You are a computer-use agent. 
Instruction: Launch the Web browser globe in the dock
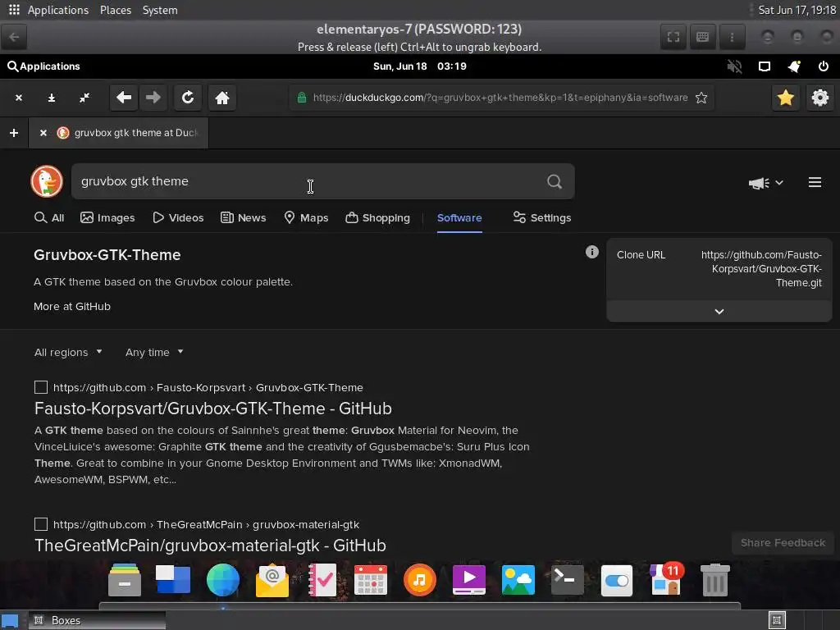click(x=223, y=580)
